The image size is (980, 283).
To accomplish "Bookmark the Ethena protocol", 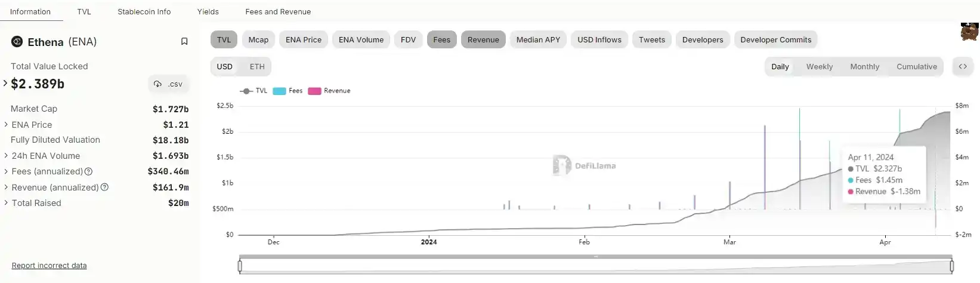I will coord(184,42).
